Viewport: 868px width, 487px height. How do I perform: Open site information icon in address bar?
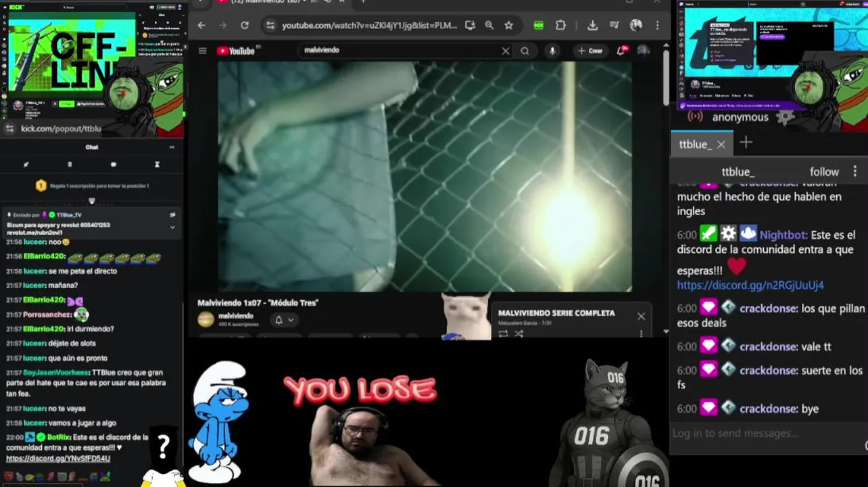(270, 26)
